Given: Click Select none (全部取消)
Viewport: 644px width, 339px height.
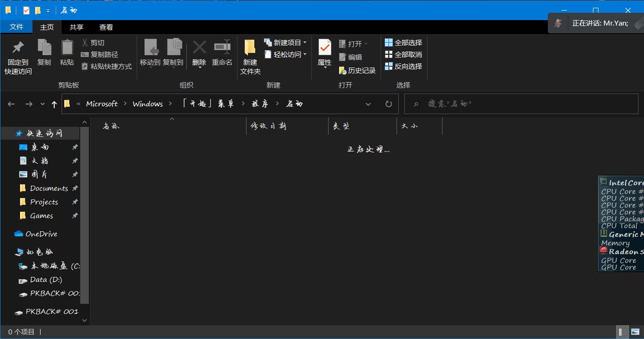Looking at the screenshot, I should coord(403,54).
